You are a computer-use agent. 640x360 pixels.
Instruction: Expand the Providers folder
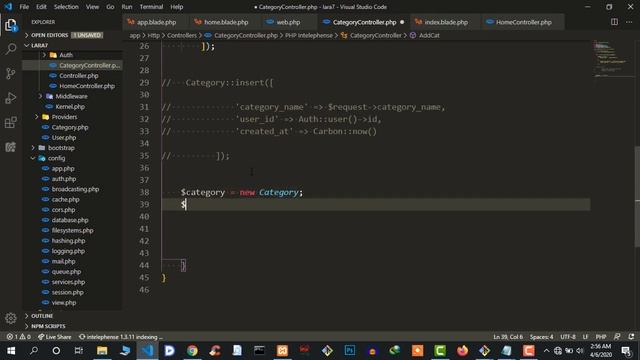(x=64, y=117)
